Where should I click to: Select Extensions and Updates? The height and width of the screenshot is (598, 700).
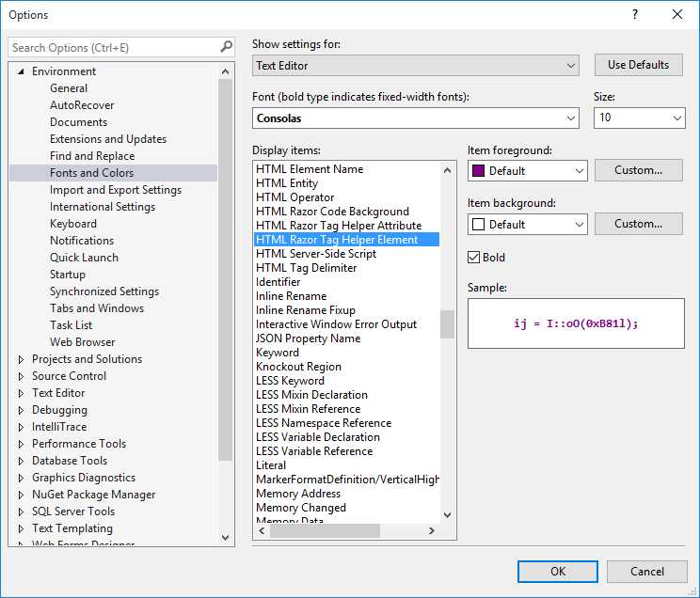tap(108, 139)
